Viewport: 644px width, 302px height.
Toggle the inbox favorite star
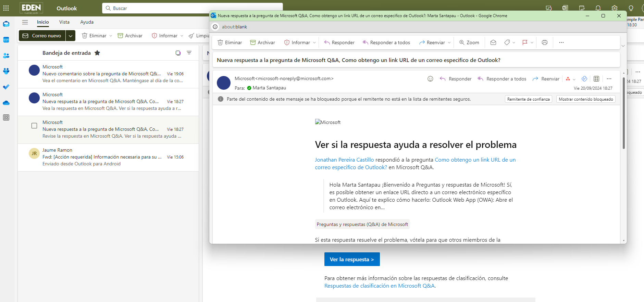coord(97,53)
